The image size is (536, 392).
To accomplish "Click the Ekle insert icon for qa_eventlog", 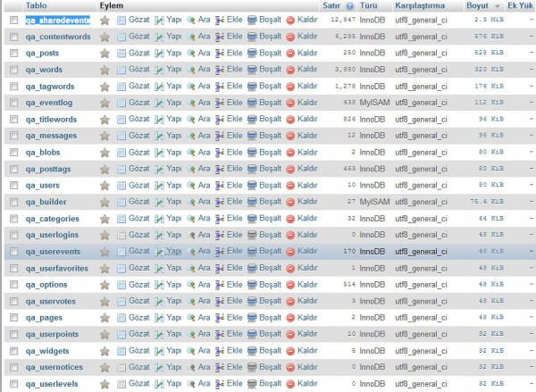I will pyautogui.click(x=220, y=103).
